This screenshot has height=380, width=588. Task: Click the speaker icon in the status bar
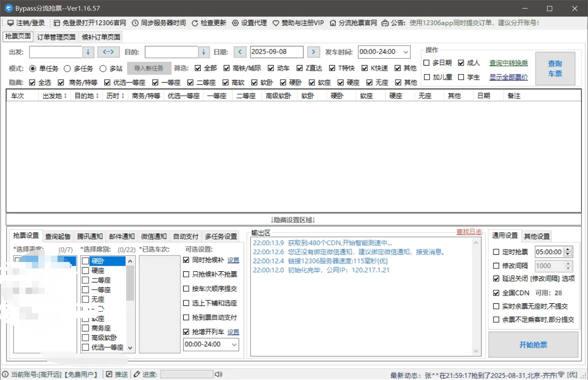pyautogui.click(x=218, y=374)
